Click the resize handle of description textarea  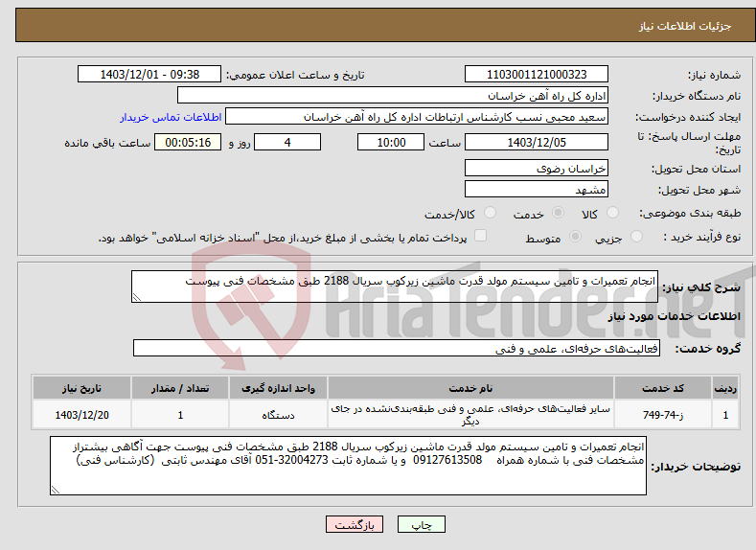[x=137, y=297]
